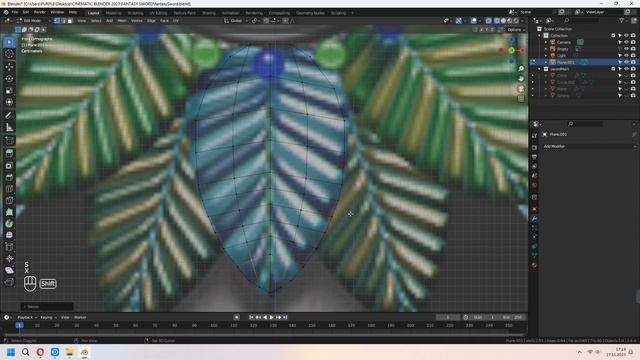Viewport: 640px width, 360px height.
Task: Select the Measure tool
Action: pyautogui.click(x=9, y=127)
